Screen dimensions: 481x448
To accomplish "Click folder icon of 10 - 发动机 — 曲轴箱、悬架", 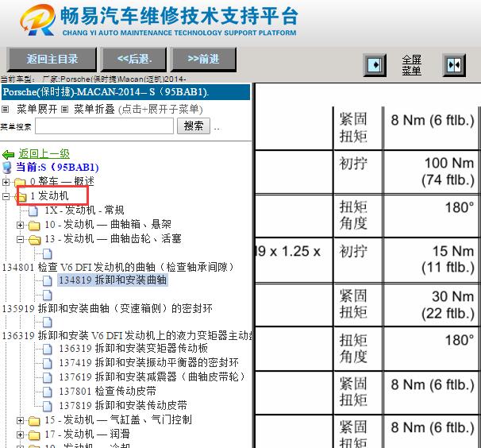I will pyautogui.click(x=34, y=226).
